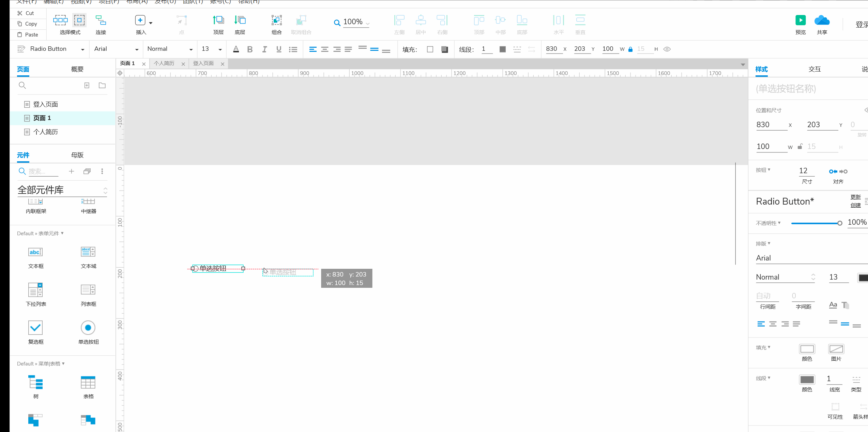The image size is (868, 432).
Task: Click the 更新 style update link
Action: point(856,197)
